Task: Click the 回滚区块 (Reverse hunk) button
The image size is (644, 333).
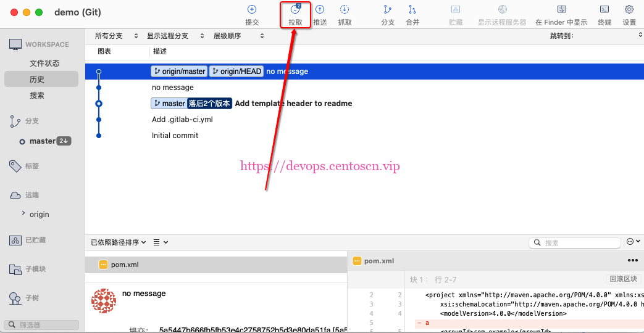Action: pos(624,279)
